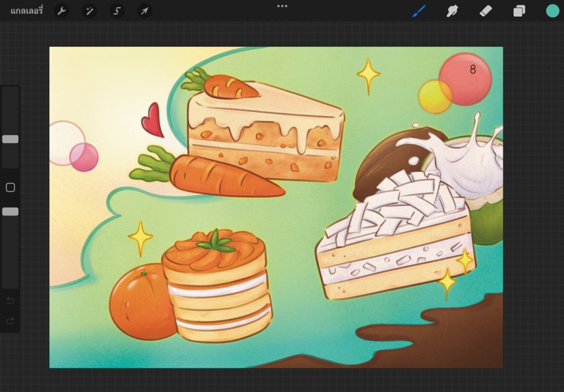The image size is (564, 392).
Task: Select the Smudge finger tool
Action: click(452, 11)
